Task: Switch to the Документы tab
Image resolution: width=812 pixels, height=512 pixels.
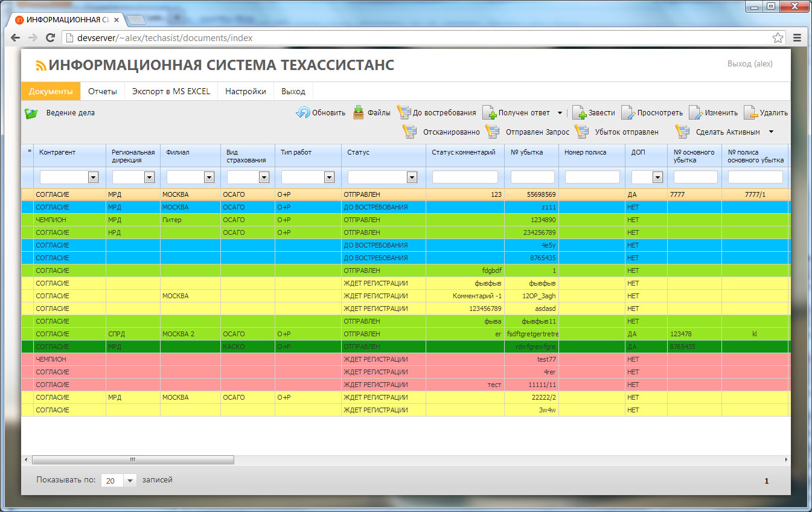Action: click(x=51, y=91)
